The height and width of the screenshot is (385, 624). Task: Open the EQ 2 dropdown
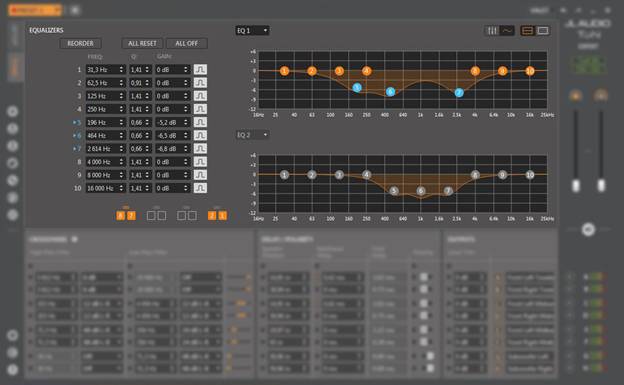click(x=252, y=135)
